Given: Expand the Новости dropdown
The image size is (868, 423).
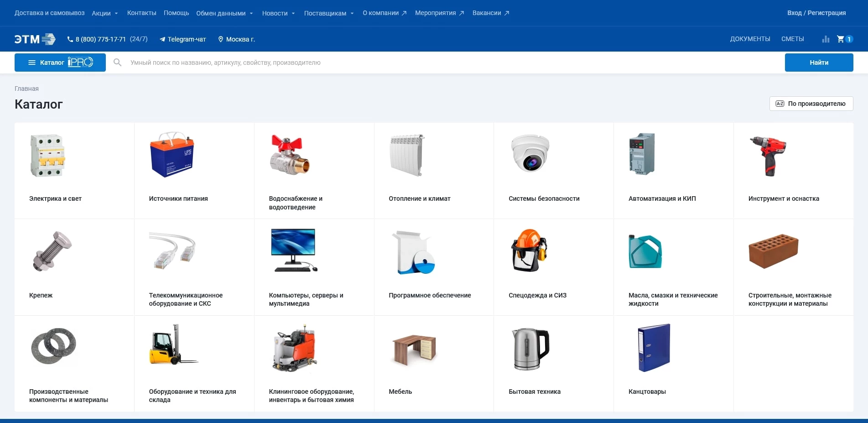Looking at the screenshot, I should pos(278,13).
